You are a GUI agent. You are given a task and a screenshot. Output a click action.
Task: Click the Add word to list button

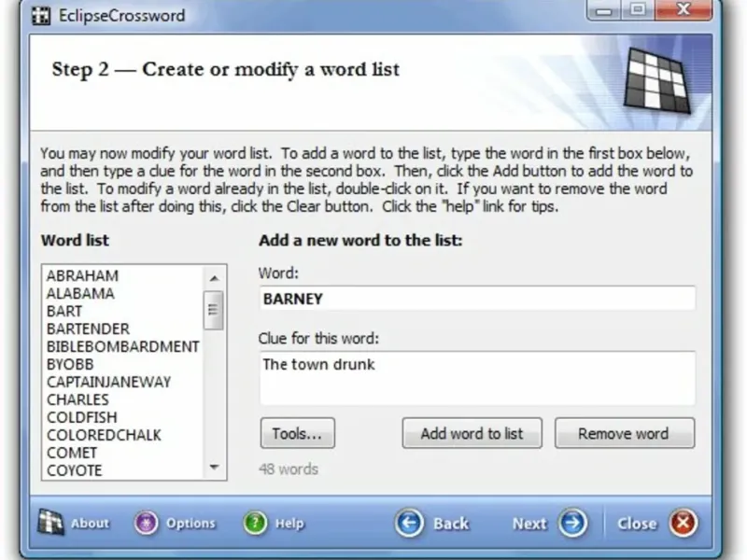[x=472, y=433]
